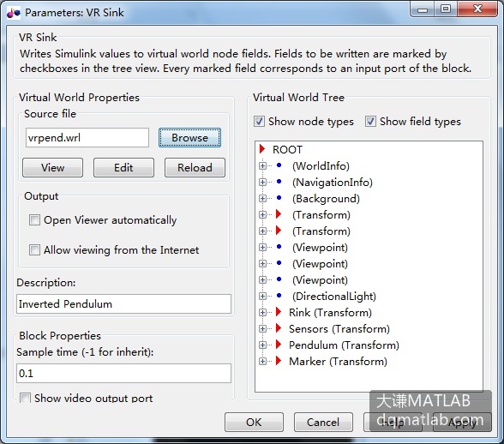Expand the Sensors (Transform) tree node
Screen dimensions: 504x444
pos(262,328)
